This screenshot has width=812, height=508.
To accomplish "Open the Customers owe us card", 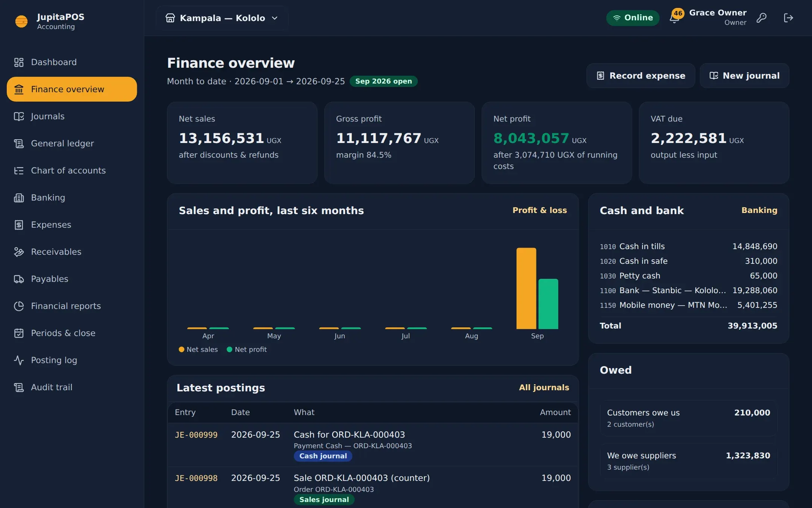I will coord(688,418).
